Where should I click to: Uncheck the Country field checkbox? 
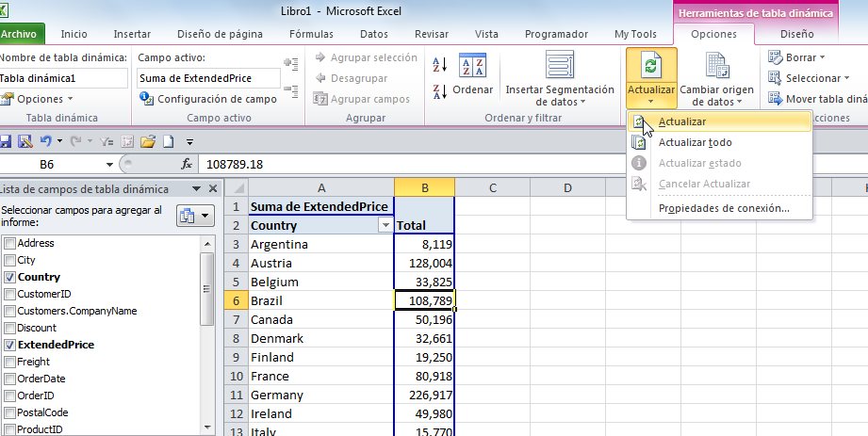pos(9,277)
